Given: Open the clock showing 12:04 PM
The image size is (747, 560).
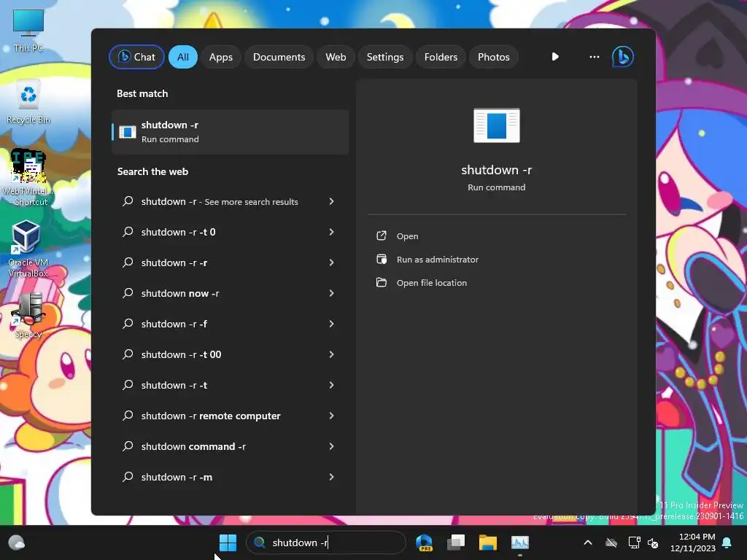Looking at the screenshot, I should pos(693,542).
